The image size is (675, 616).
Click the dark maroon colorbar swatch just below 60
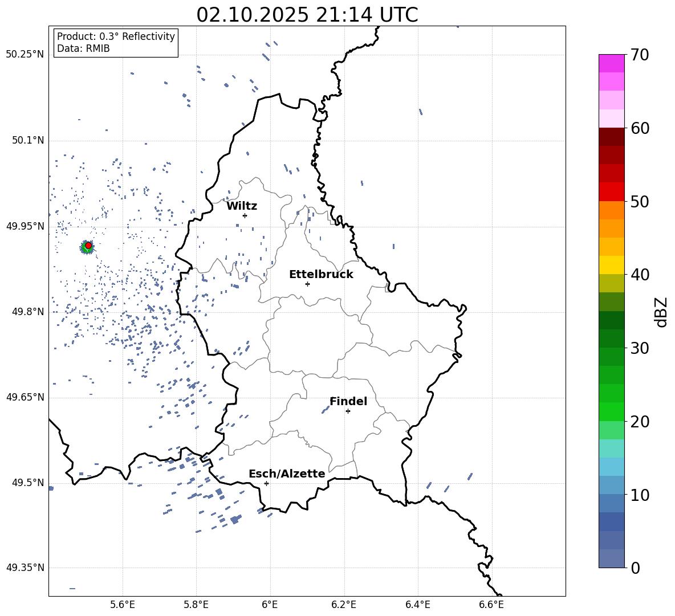[x=611, y=137]
